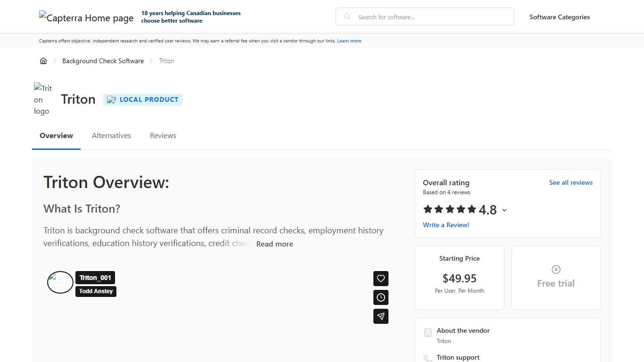The image size is (644, 362).
Task: Switch to the Reviews tab
Action: tap(163, 135)
